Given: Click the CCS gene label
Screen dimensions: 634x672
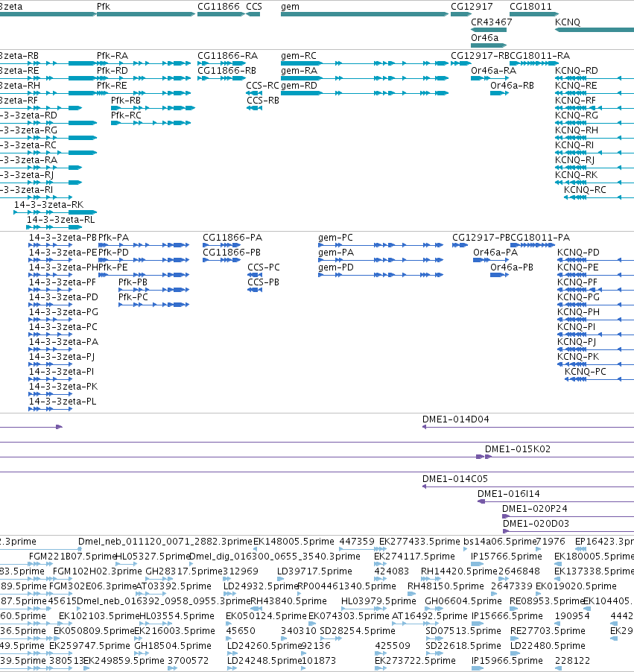Looking at the screenshot, I should click(x=254, y=7).
